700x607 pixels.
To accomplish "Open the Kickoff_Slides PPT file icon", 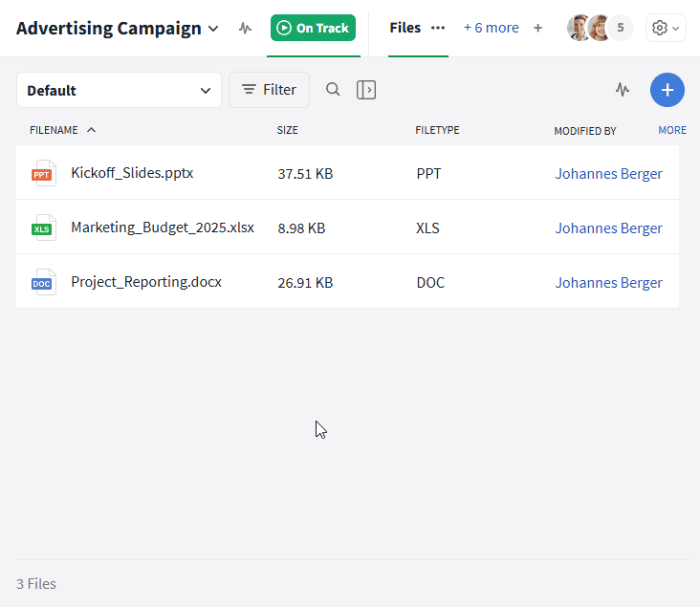I will [x=43, y=173].
